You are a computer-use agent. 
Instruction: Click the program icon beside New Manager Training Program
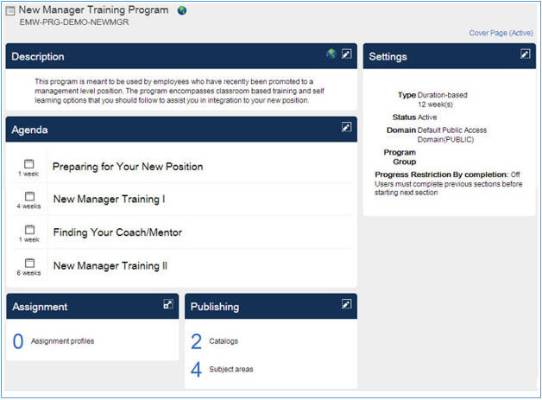click(10, 11)
